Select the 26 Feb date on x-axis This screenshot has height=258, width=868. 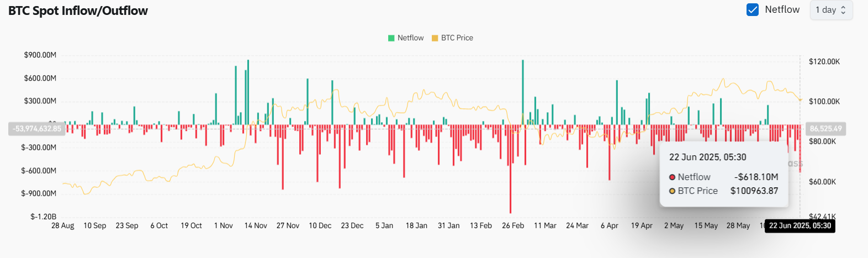coord(513,225)
